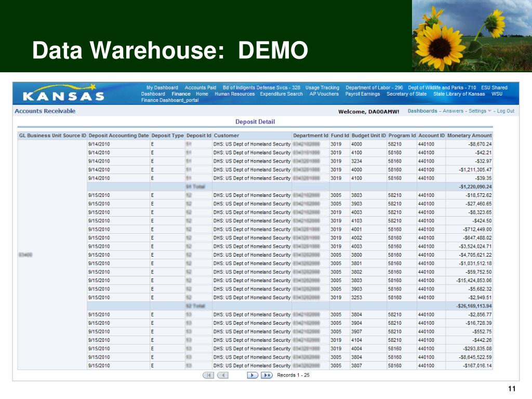The image size is (532, 399).
Task: Click the previous page arrow icon
Action: click(x=222, y=375)
